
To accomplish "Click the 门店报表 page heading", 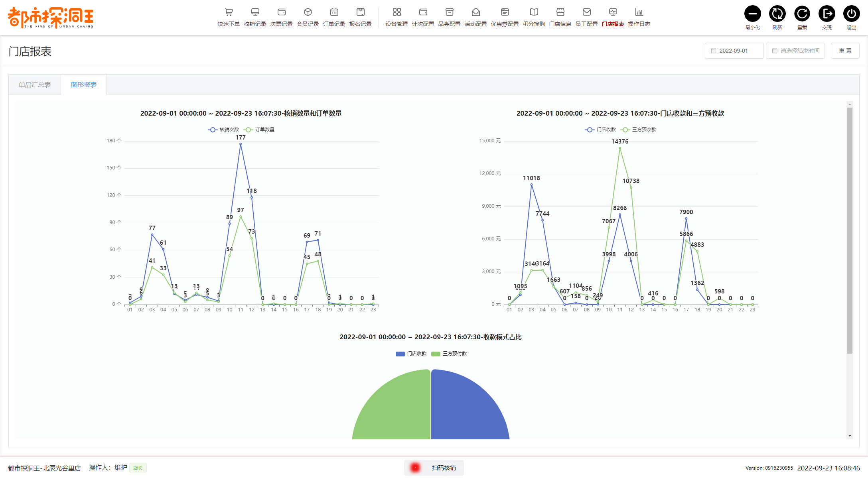I will [x=30, y=51].
